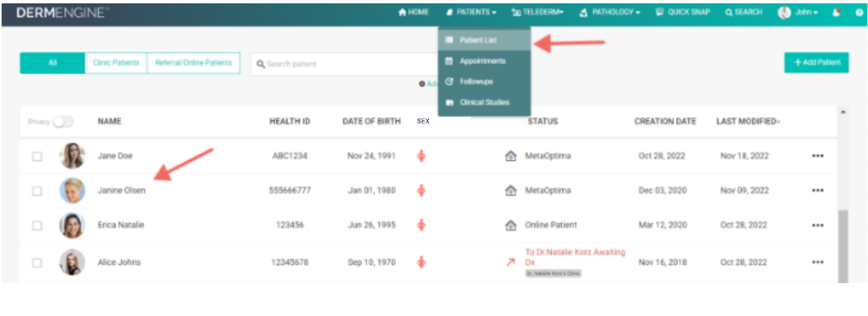Image resolution: width=868 pixels, height=316 pixels.
Task: Toggle the Privacy switch
Action: [x=63, y=121]
